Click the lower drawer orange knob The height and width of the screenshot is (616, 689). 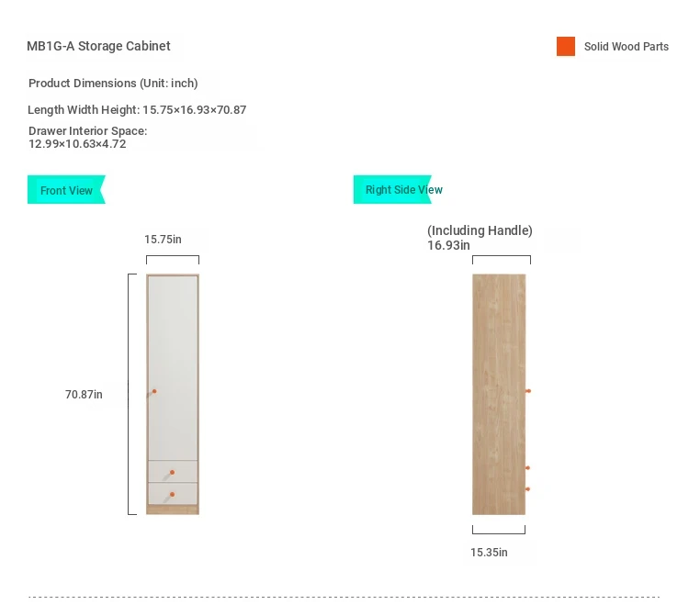(x=173, y=494)
